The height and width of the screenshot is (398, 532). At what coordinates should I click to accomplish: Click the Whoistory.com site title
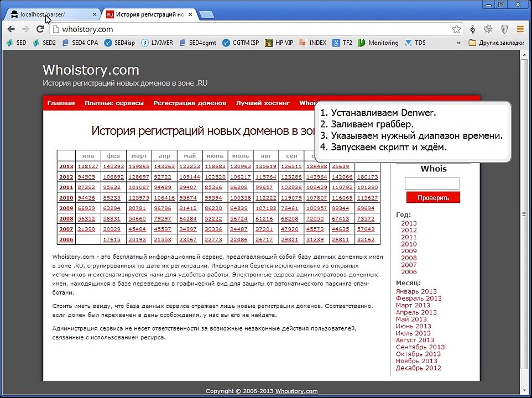click(91, 70)
